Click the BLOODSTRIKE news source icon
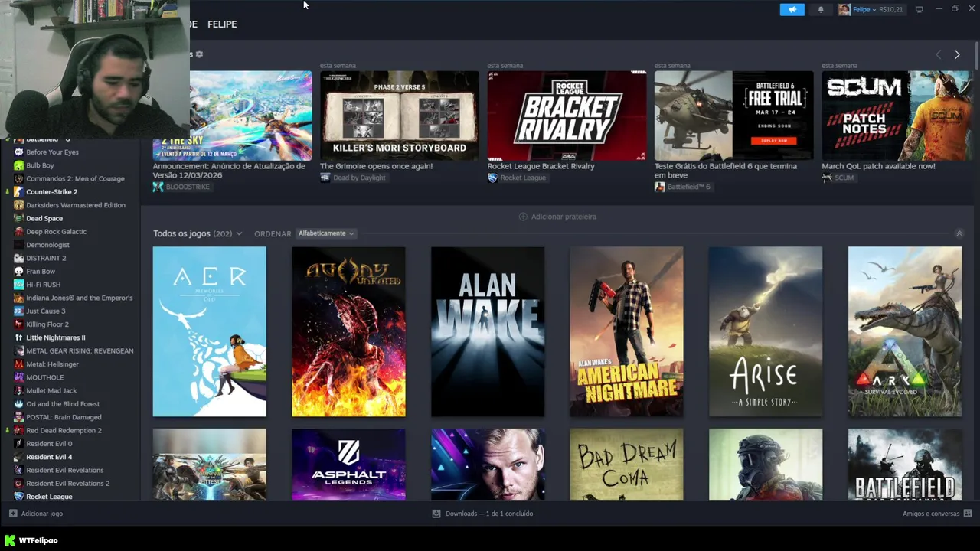 tap(158, 187)
